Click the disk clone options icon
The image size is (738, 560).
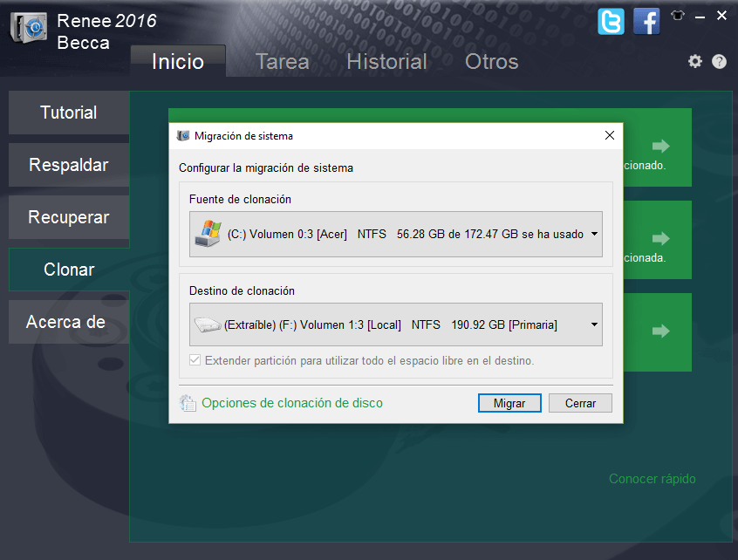188,403
